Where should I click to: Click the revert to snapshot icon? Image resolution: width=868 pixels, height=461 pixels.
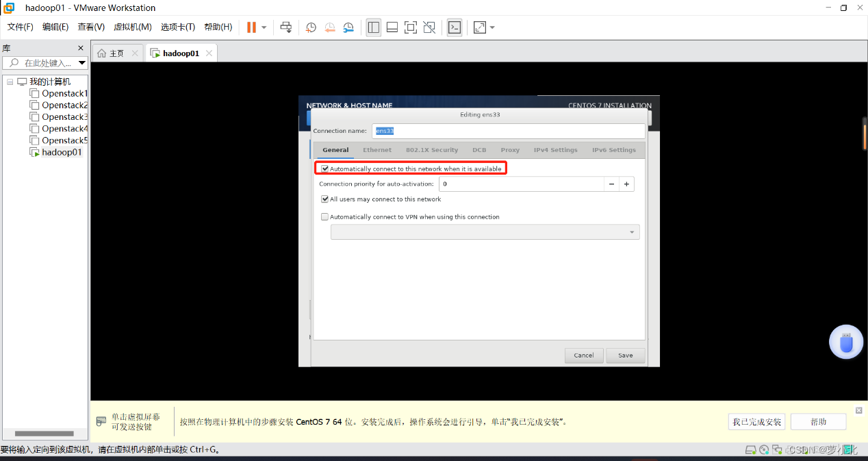pos(330,27)
